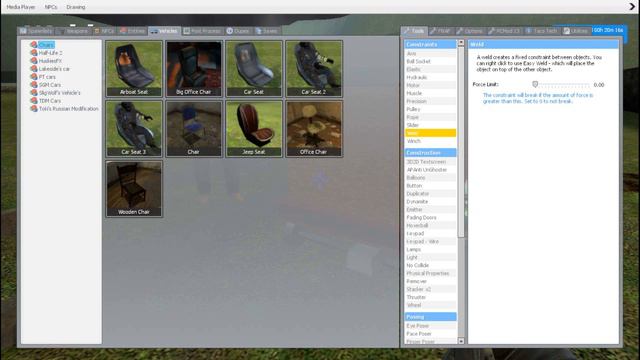Open the NPCs menu in top bar
Viewport: 640px width, 360px height.
pyautogui.click(x=51, y=7)
